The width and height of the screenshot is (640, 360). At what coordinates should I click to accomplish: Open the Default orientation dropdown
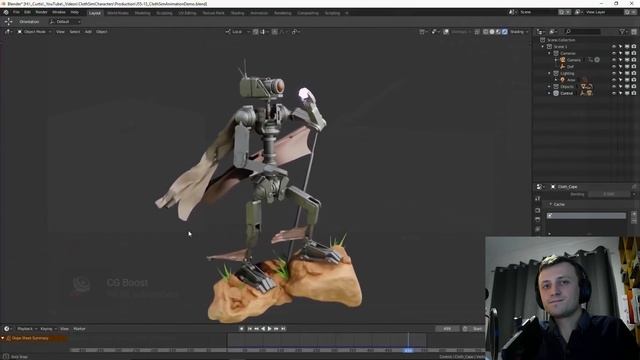point(64,22)
